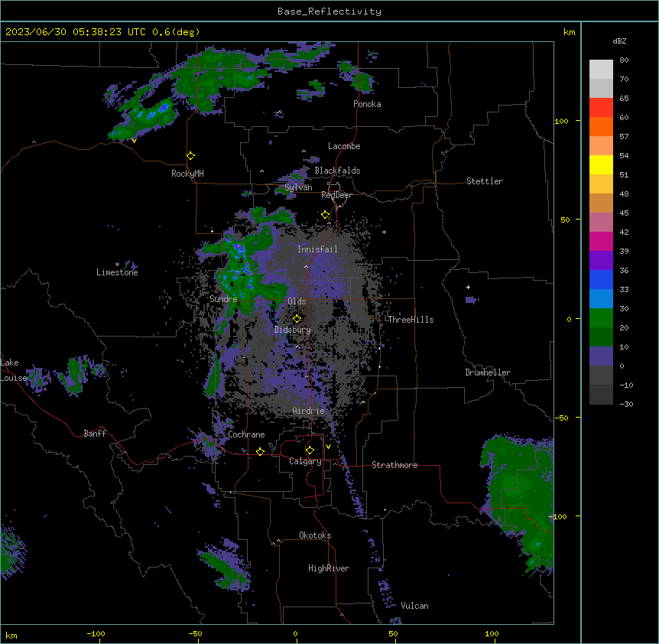Click the -30 value in dBZ legend
The width and height of the screenshot is (659, 644).
coord(626,404)
